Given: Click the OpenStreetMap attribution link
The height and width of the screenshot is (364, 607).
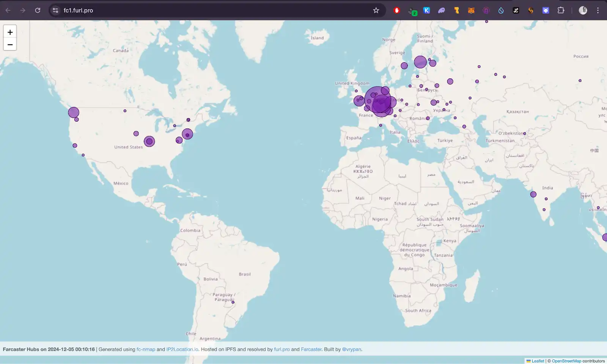Looking at the screenshot, I should click(566, 361).
